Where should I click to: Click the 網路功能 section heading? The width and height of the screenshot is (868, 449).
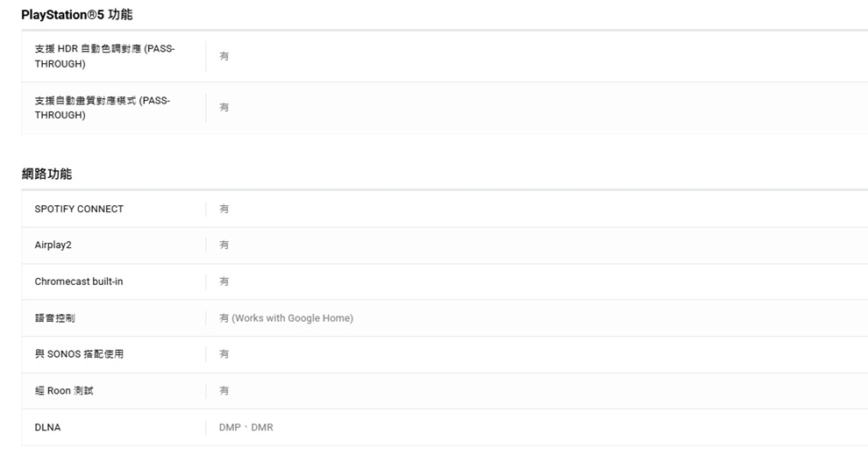pos(46,174)
